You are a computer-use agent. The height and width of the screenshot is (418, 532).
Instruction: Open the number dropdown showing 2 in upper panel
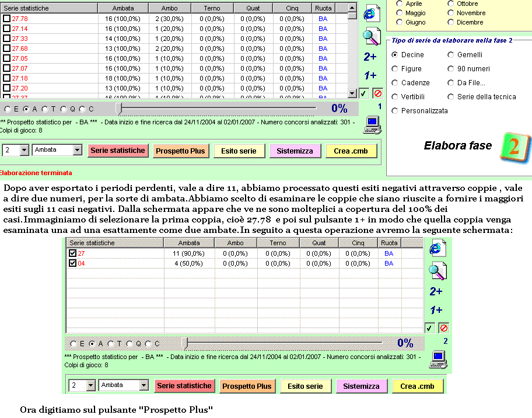click(x=24, y=150)
